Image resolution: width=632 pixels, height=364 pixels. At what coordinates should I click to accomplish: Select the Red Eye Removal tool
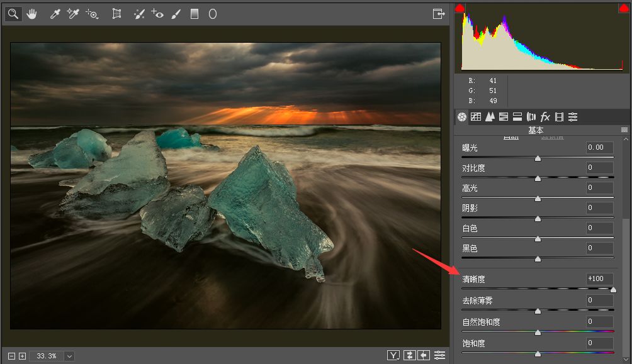(157, 14)
